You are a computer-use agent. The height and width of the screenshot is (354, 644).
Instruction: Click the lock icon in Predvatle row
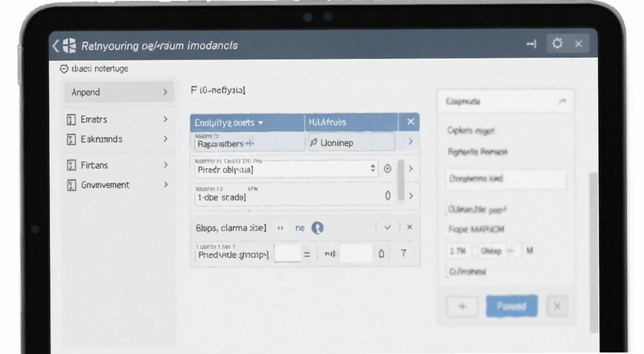click(x=381, y=253)
